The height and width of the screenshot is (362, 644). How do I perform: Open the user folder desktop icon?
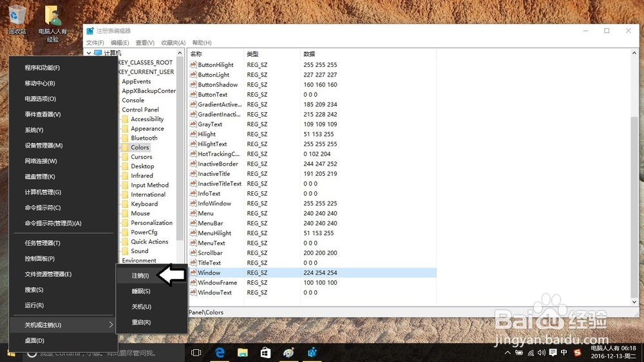click(x=53, y=23)
